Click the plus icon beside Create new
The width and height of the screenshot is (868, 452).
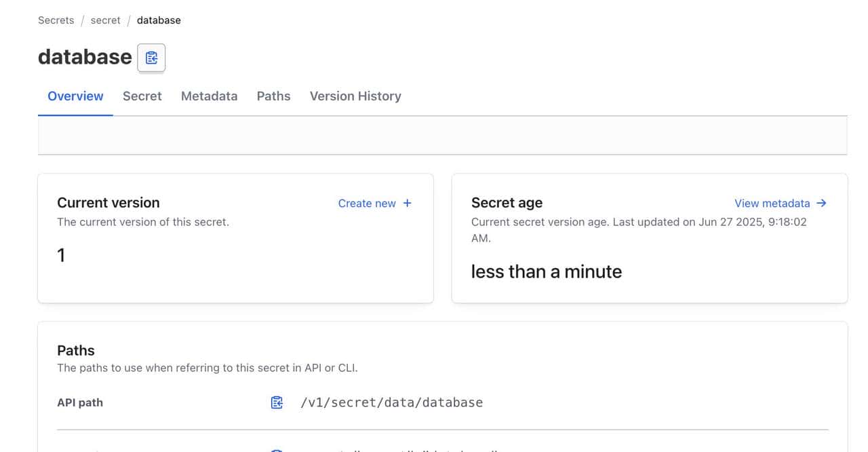coord(408,203)
